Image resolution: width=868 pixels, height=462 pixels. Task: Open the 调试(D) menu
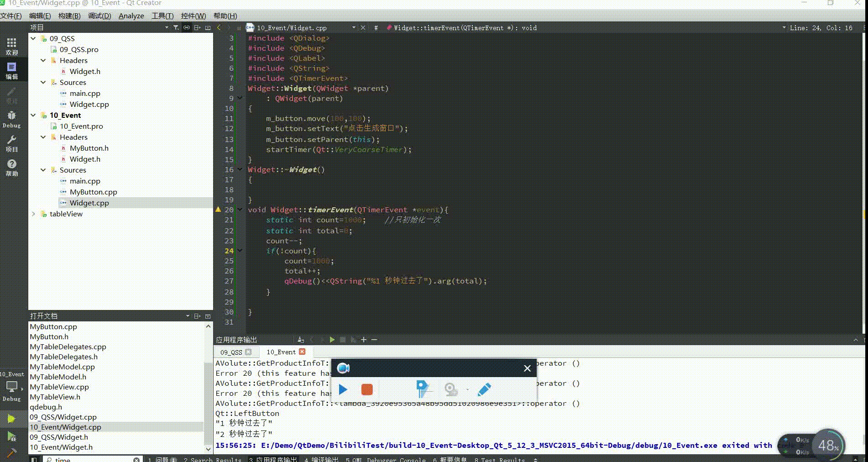click(x=99, y=16)
